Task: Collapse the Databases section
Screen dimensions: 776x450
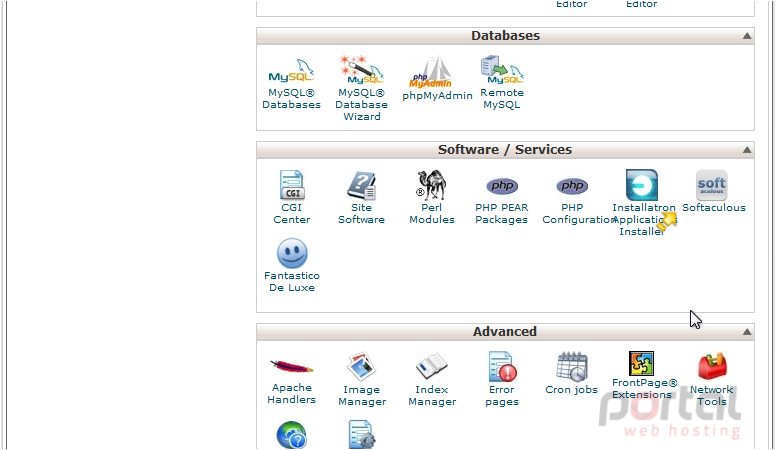Action: coord(747,36)
